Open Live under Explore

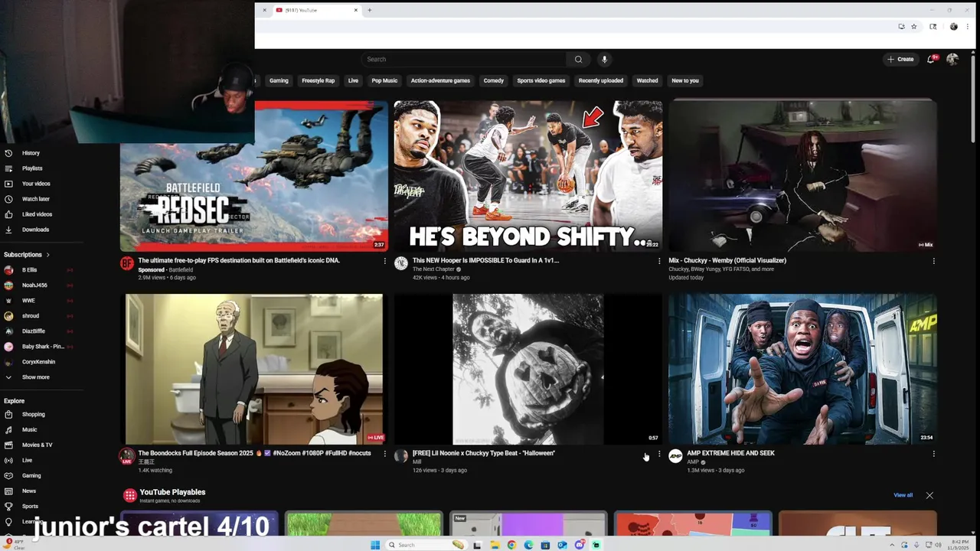27,460
